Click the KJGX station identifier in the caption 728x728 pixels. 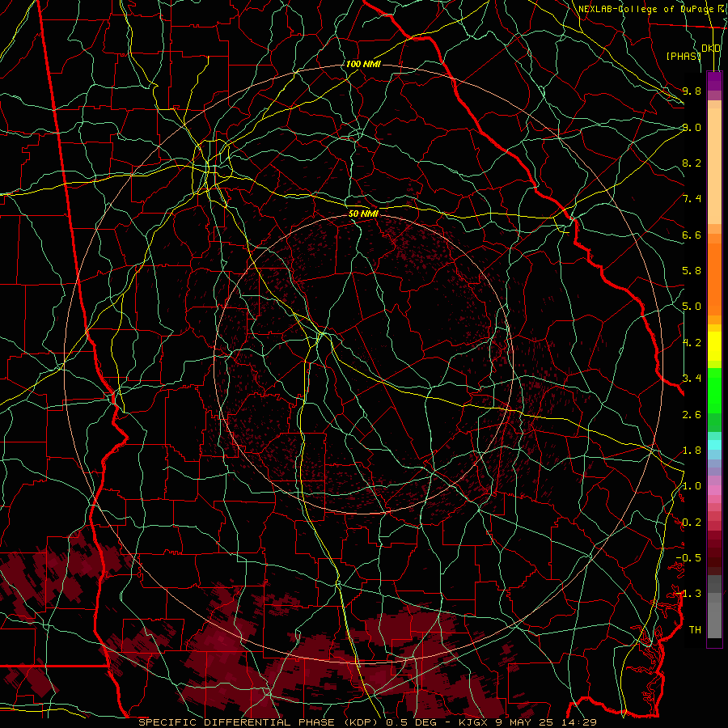click(472, 722)
